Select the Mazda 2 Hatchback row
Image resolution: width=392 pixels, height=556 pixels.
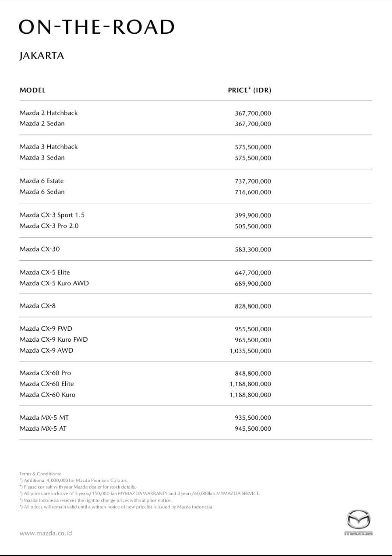pyautogui.click(x=49, y=113)
